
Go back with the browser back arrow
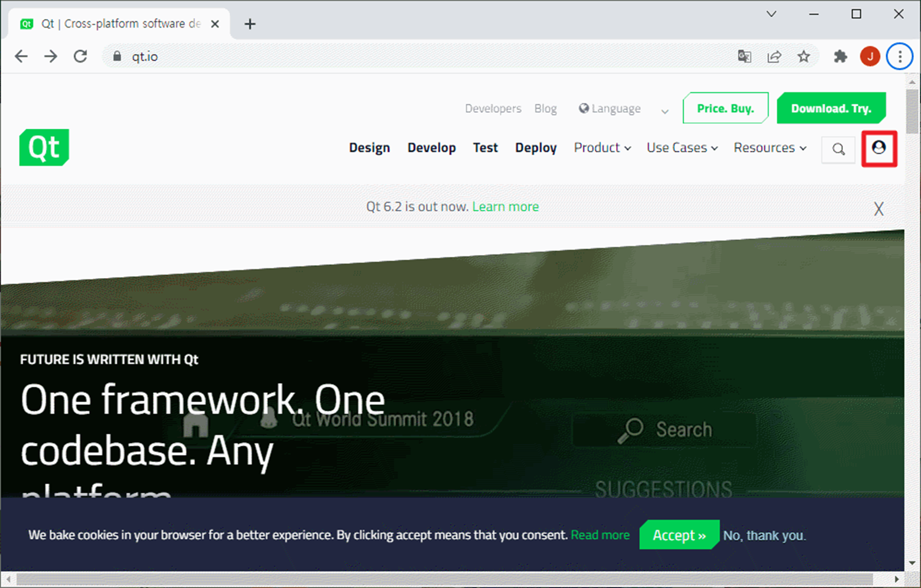coord(21,57)
